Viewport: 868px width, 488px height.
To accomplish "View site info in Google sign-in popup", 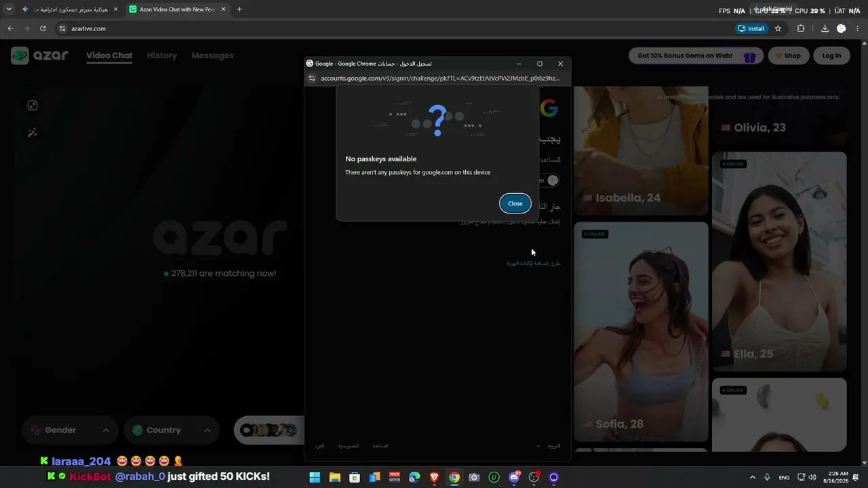I will [312, 78].
